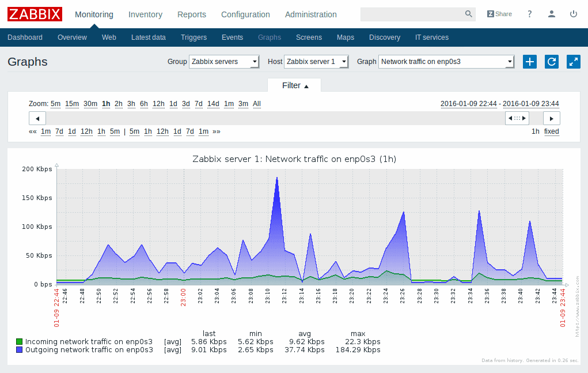Viewport: 588px width, 373px height.
Task: Select a different graph from Graph dropdown
Action: coord(446,62)
